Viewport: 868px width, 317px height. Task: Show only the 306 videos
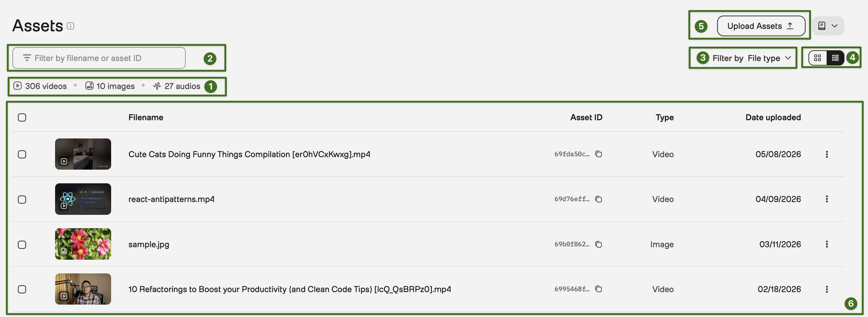pyautogui.click(x=40, y=86)
